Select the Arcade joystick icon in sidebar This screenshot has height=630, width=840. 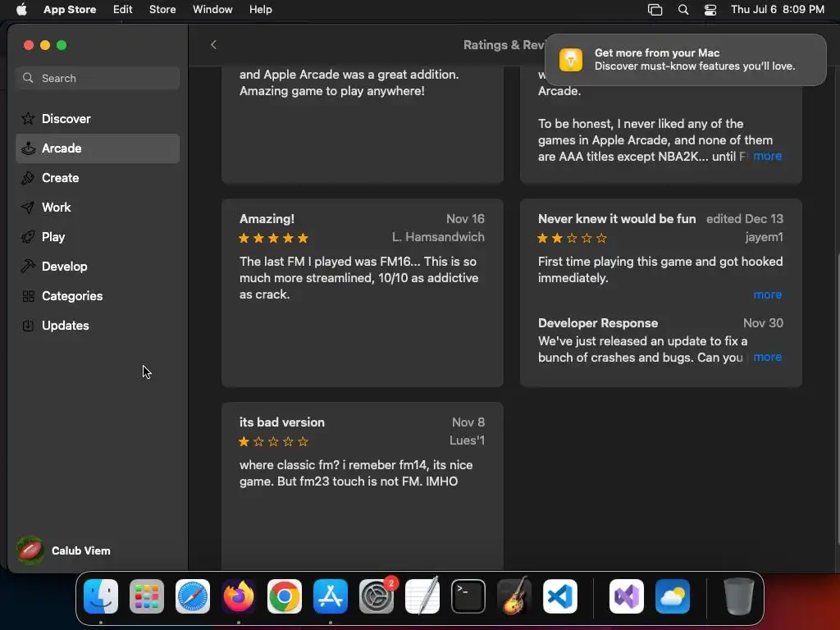tap(28, 148)
